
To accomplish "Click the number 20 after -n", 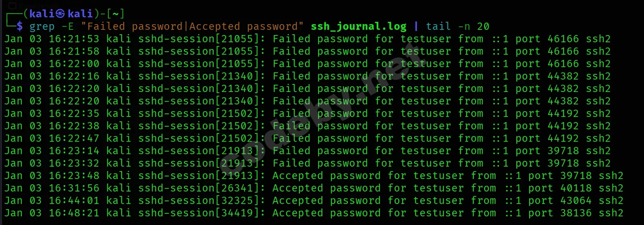I will 483,27.
